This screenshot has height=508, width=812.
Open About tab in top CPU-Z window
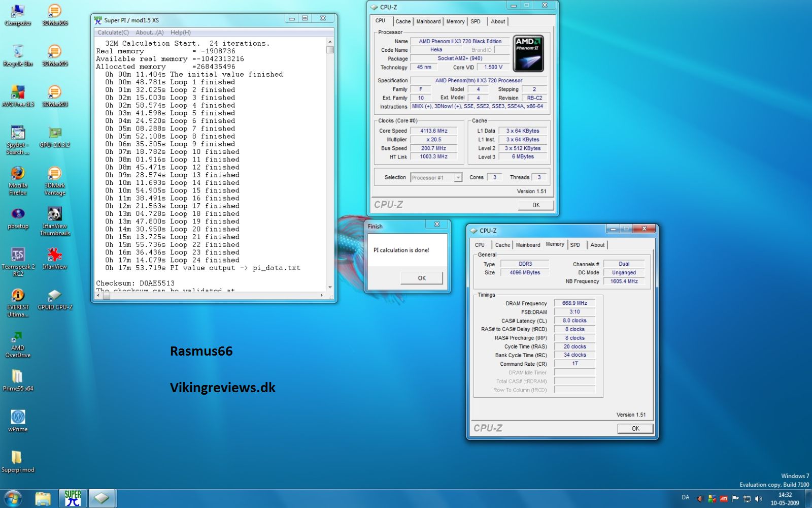coord(498,21)
